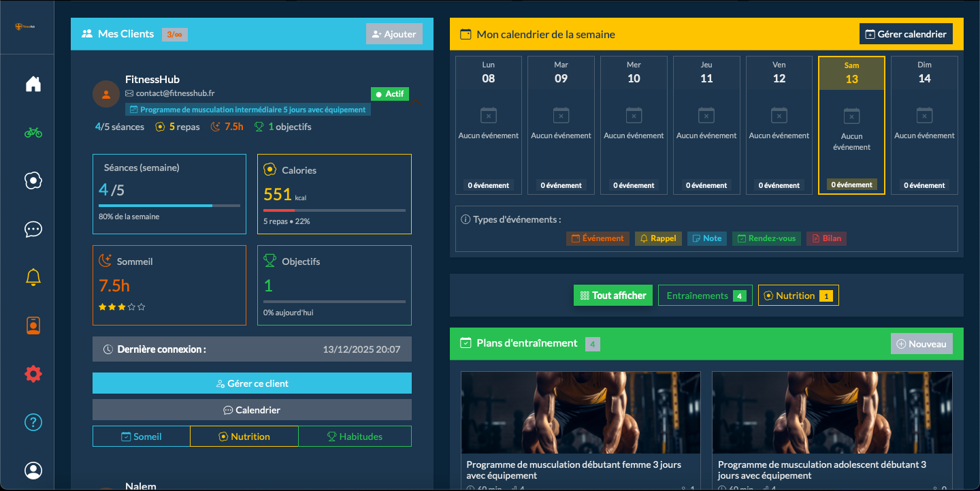Open the chat messages icon

33,229
